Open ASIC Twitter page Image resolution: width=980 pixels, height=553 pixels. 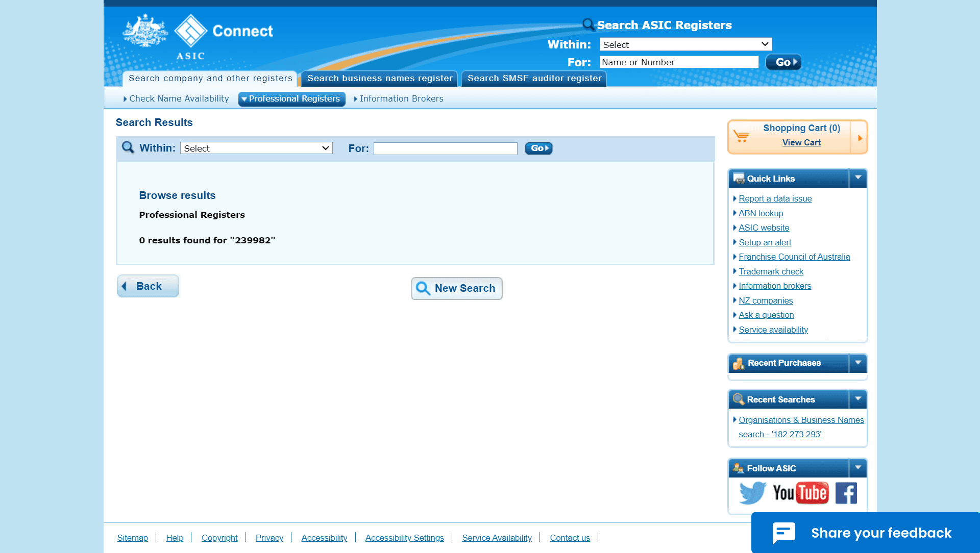coord(752,493)
